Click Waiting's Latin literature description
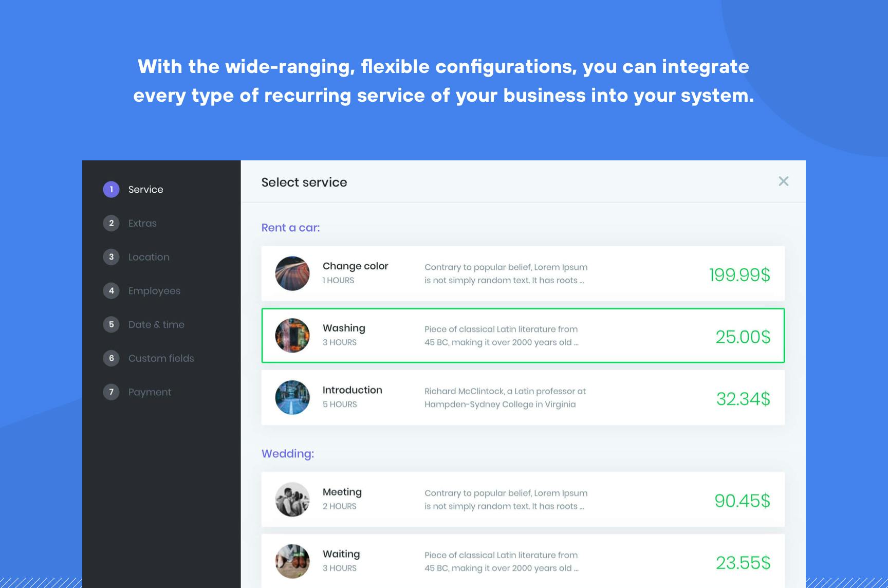The width and height of the screenshot is (888, 588). (502, 561)
